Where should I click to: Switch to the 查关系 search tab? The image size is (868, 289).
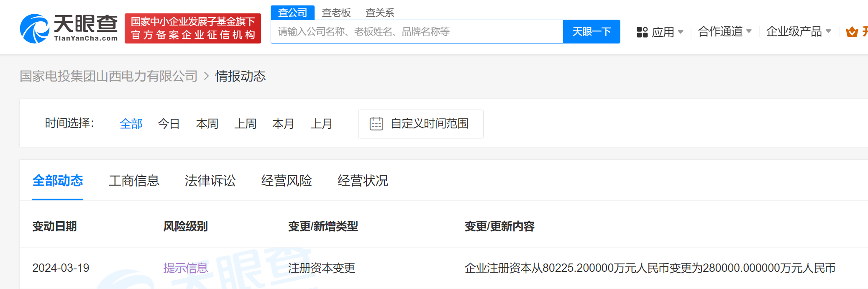pos(379,13)
